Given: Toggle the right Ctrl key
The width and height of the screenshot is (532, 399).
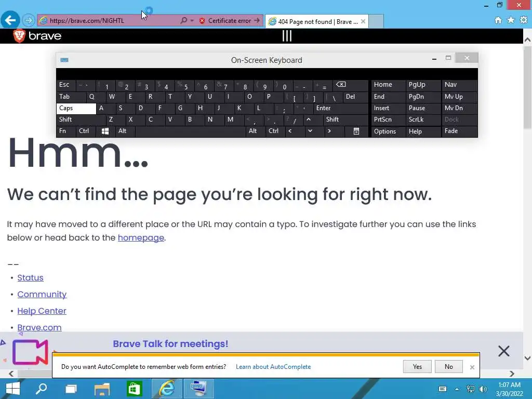Looking at the screenshot, I should (275, 131).
